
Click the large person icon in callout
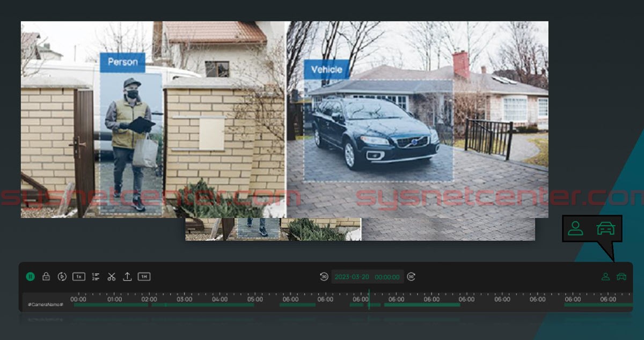[x=575, y=228]
